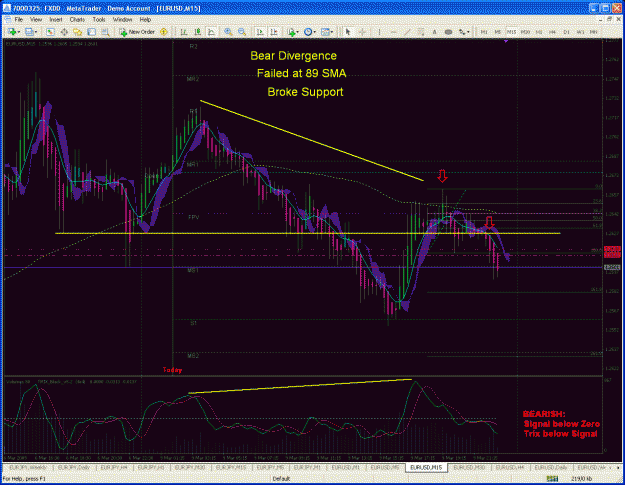Select the M1 timeframe button

[x=484, y=32]
